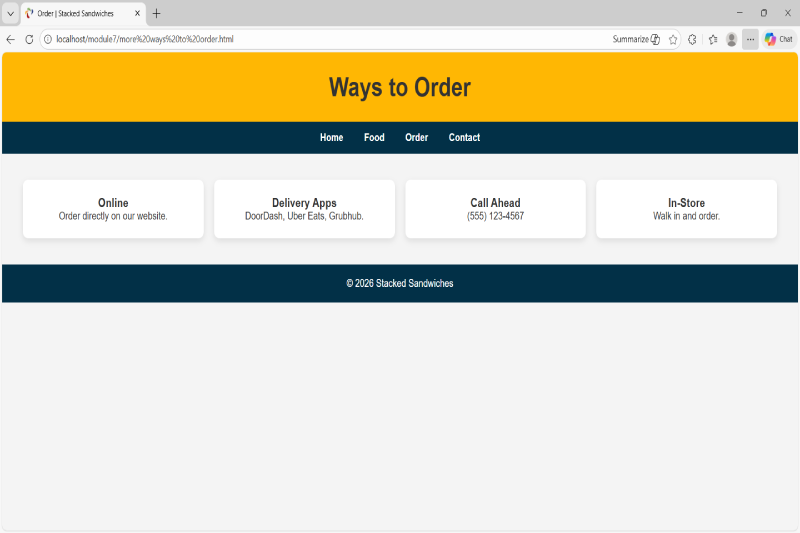Open the Settings and more ellipsis menu

point(750,39)
